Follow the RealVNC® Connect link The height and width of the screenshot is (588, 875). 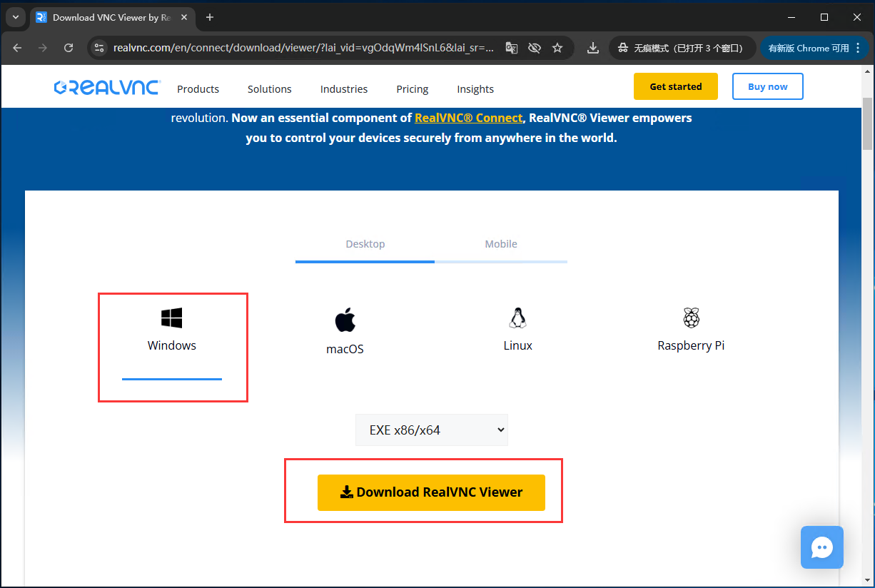pos(469,118)
